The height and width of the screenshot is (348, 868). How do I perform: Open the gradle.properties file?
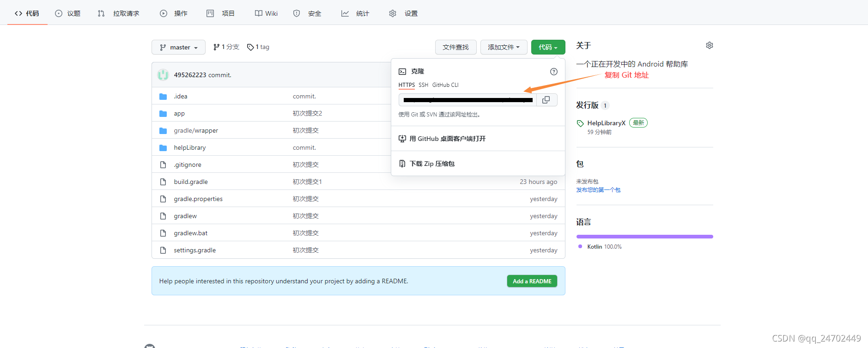click(198, 199)
